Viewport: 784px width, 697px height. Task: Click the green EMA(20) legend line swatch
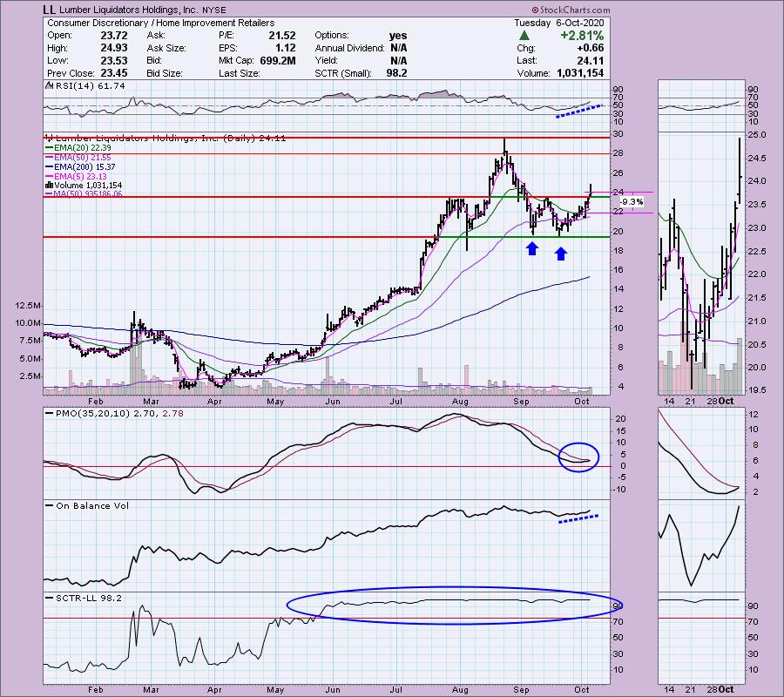click(x=50, y=148)
